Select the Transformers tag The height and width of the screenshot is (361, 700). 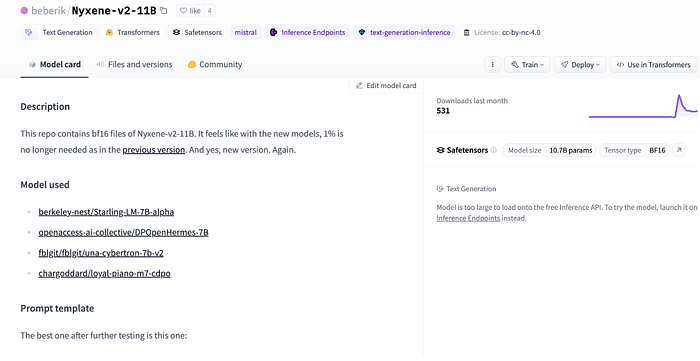tap(133, 32)
